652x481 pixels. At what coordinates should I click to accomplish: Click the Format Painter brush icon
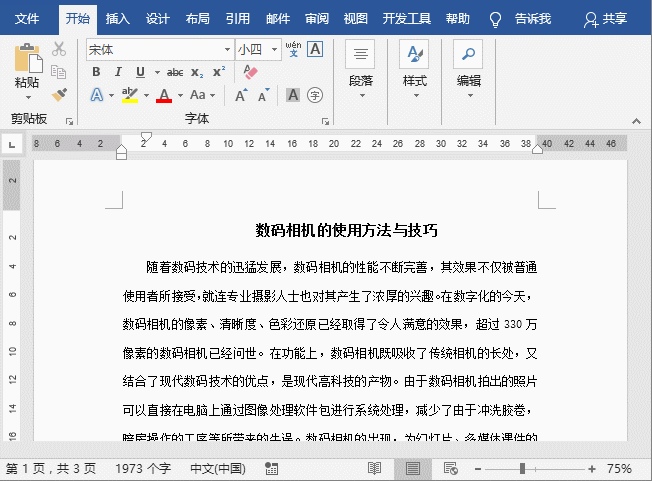59,94
